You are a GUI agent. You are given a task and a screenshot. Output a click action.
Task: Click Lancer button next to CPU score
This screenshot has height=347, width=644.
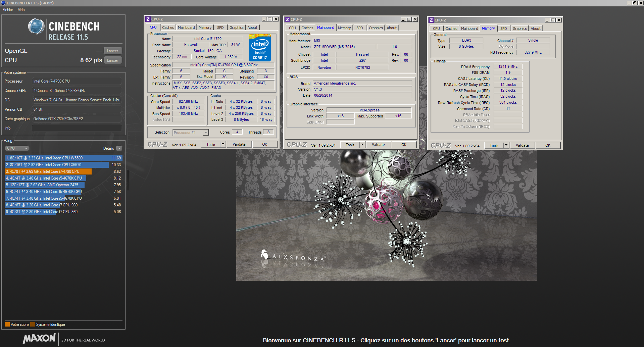[112, 60]
